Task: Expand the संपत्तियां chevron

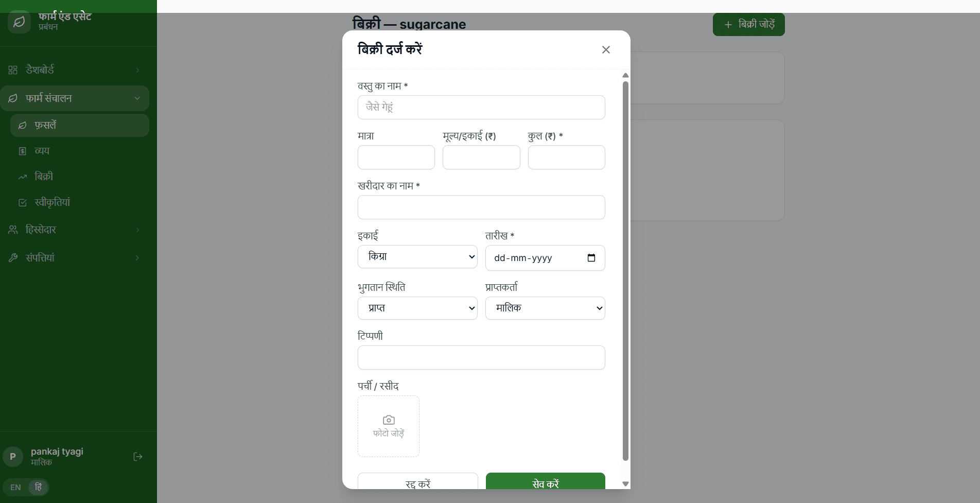Action: click(x=137, y=258)
